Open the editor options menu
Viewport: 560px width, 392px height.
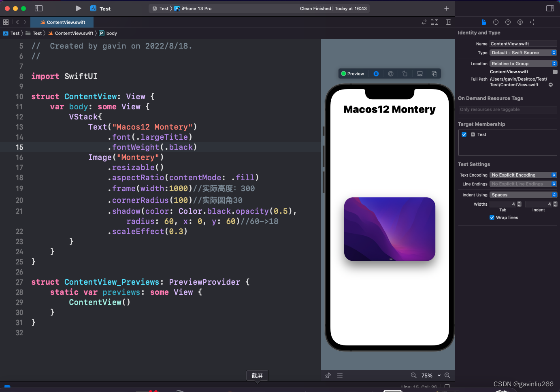(434, 22)
